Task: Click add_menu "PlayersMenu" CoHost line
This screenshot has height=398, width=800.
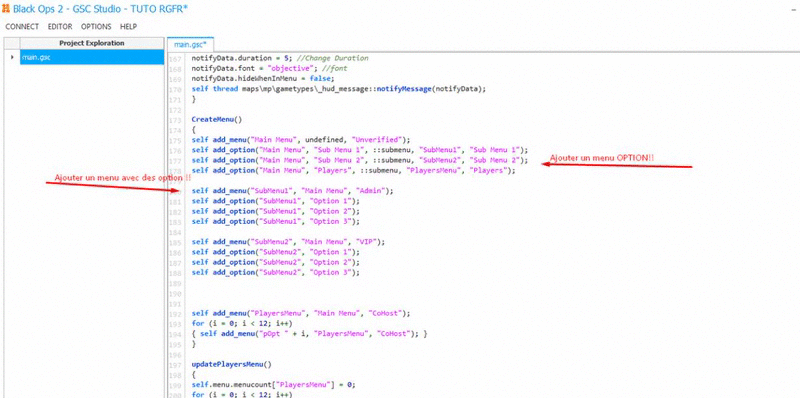Action: (x=301, y=313)
